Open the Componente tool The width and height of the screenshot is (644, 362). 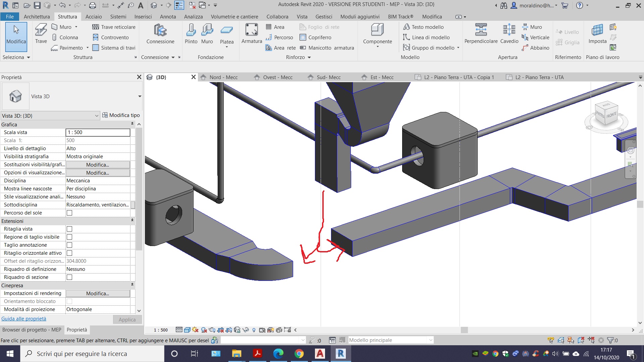[377, 35]
